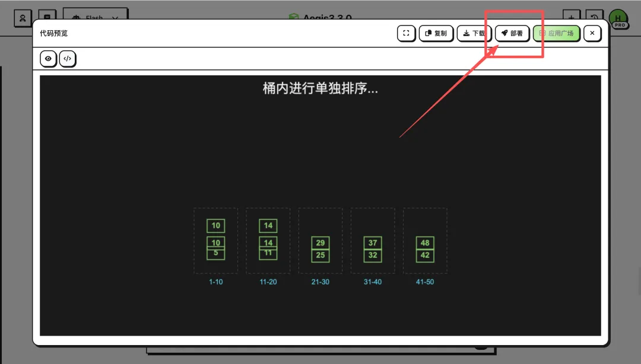Click the number 25 box
The width and height of the screenshot is (641, 364).
(320, 256)
